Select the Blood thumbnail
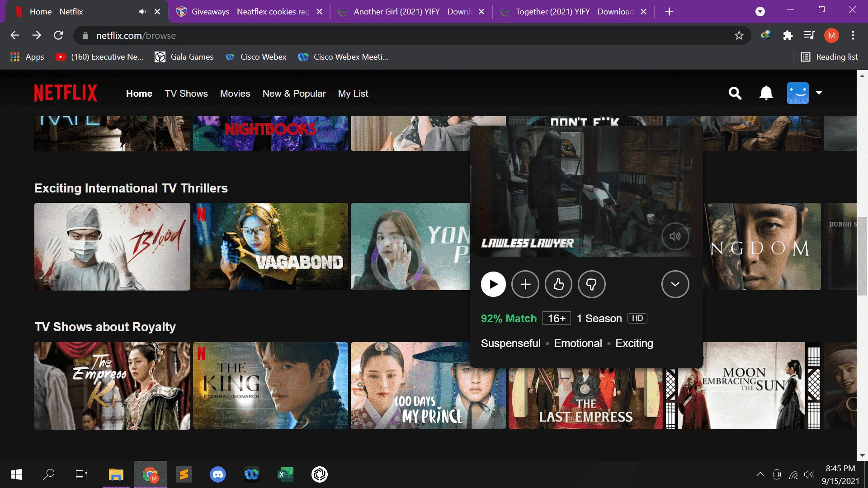868x488 pixels. [x=112, y=247]
